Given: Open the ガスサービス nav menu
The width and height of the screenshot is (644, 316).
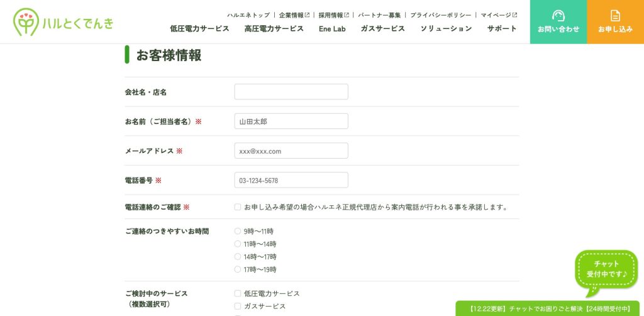Looking at the screenshot, I should pos(383,28).
